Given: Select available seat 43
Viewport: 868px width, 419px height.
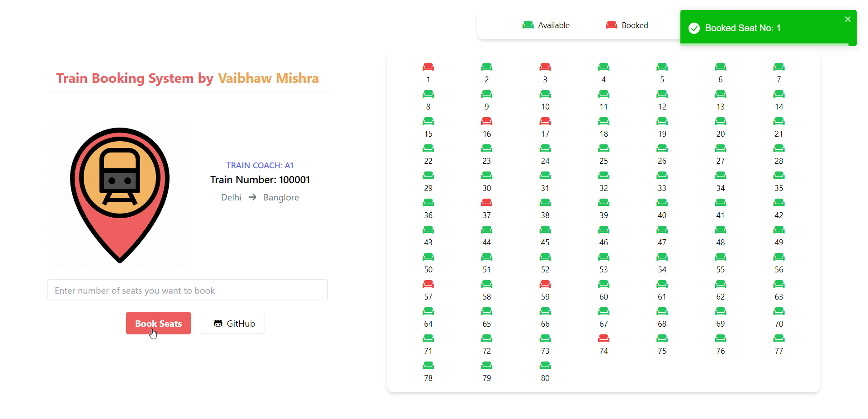Looking at the screenshot, I should pyautogui.click(x=428, y=230).
